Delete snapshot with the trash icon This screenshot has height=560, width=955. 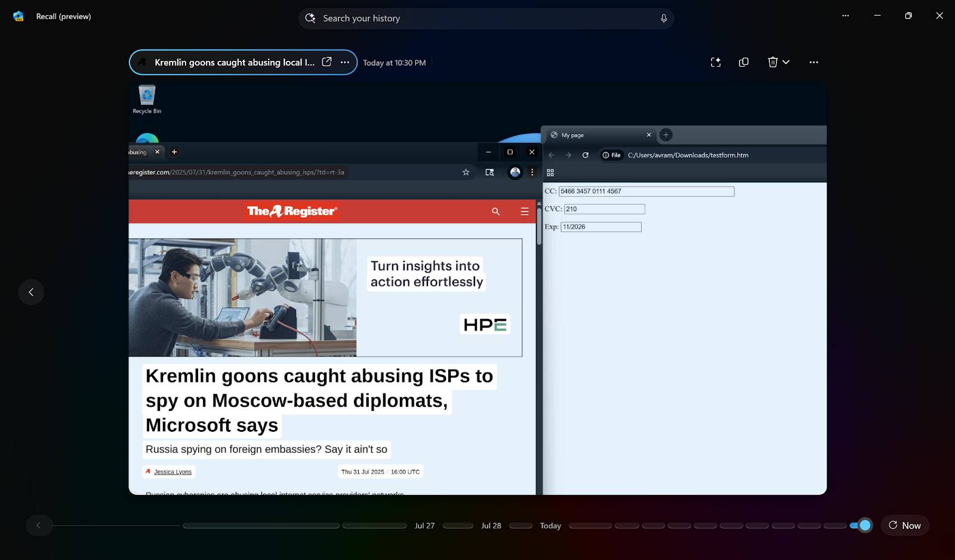[772, 62]
